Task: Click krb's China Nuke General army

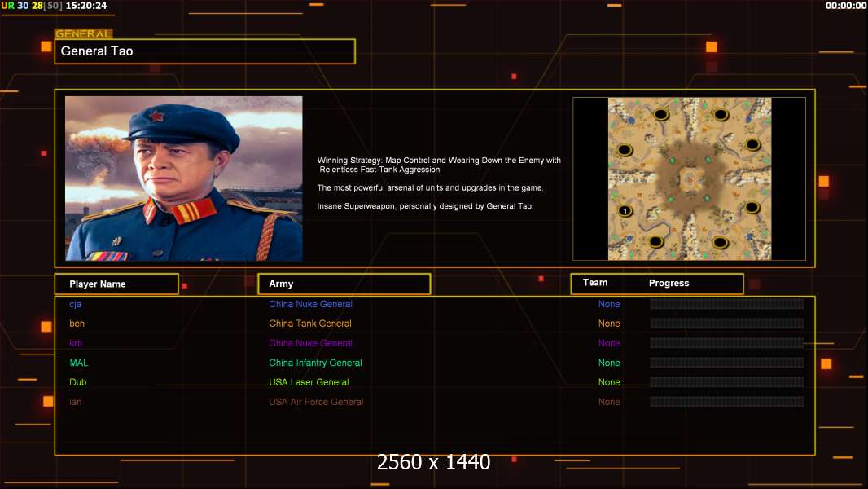Action: pos(310,343)
